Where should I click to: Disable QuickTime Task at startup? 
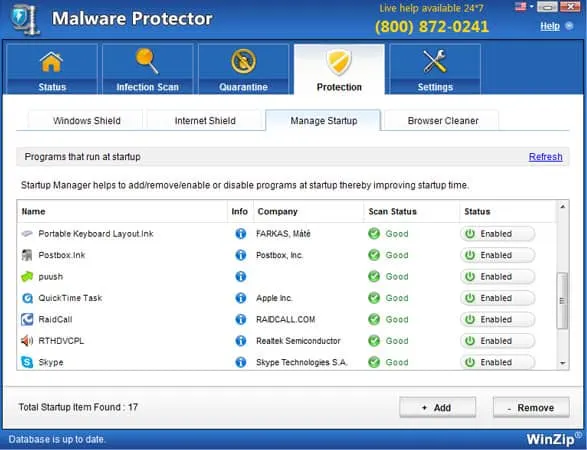click(x=498, y=298)
